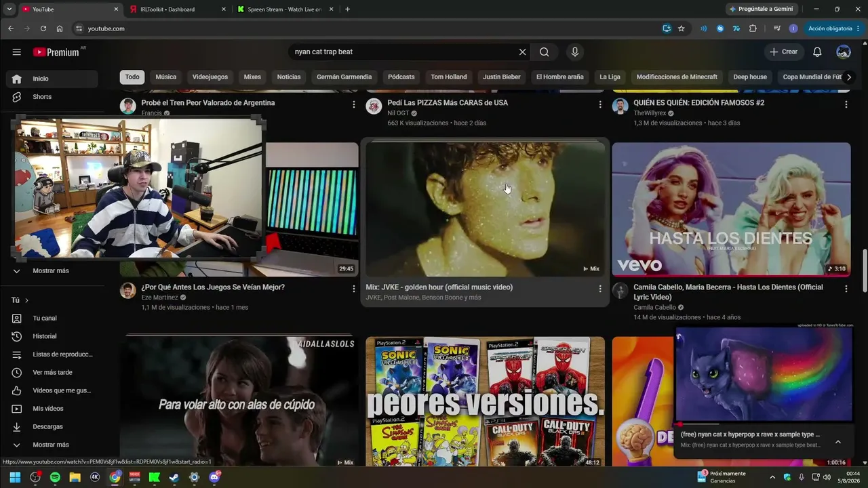This screenshot has width=868, height=488.
Task: Start voice search with the microphone
Action: 575,52
